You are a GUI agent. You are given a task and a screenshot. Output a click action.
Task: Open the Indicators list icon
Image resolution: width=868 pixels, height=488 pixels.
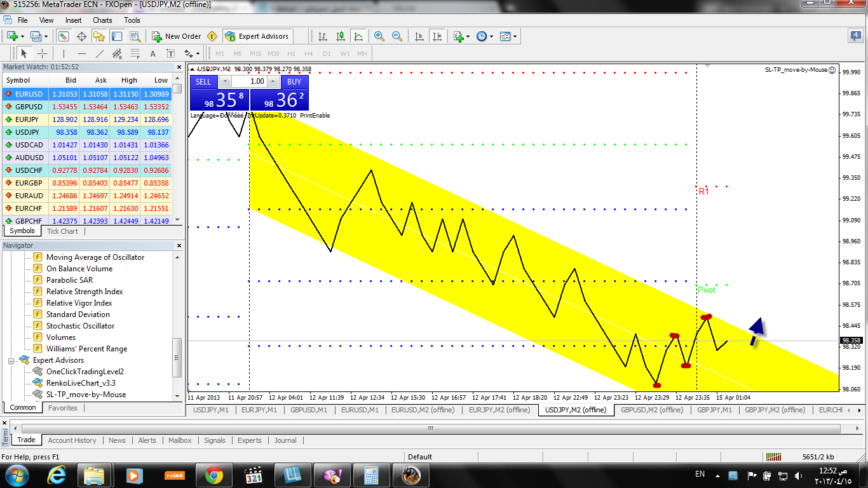point(459,36)
